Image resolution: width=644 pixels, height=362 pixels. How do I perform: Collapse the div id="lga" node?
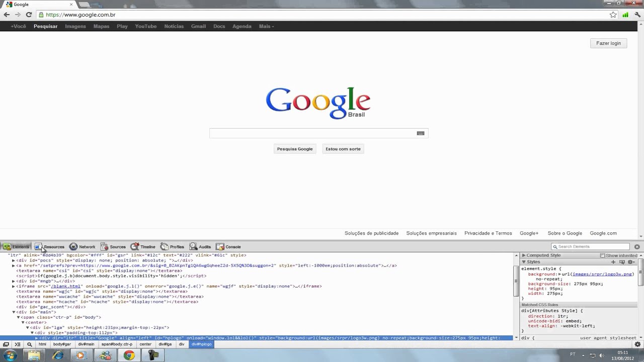click(x=28, y=328)
